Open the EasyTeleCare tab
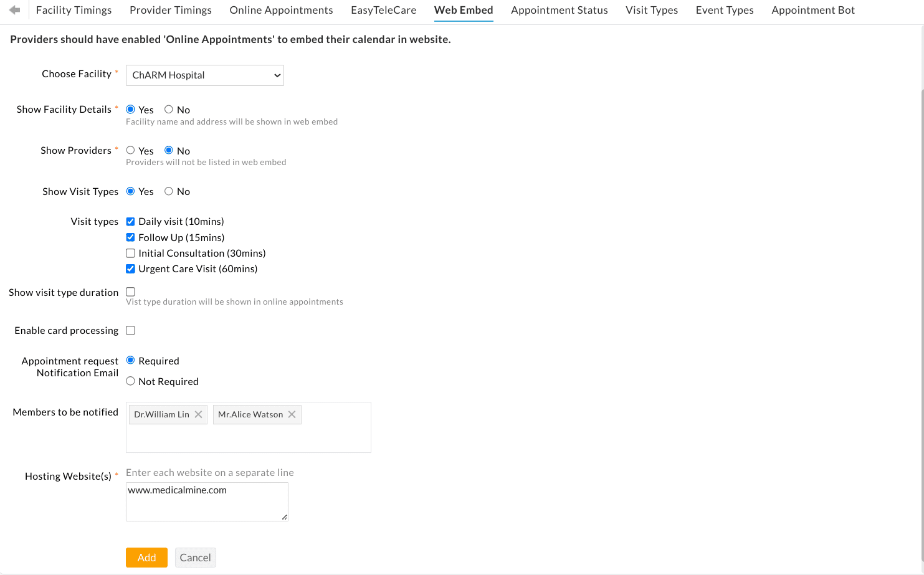The height and width of the screenshot is (575, 924). point(383,9)
